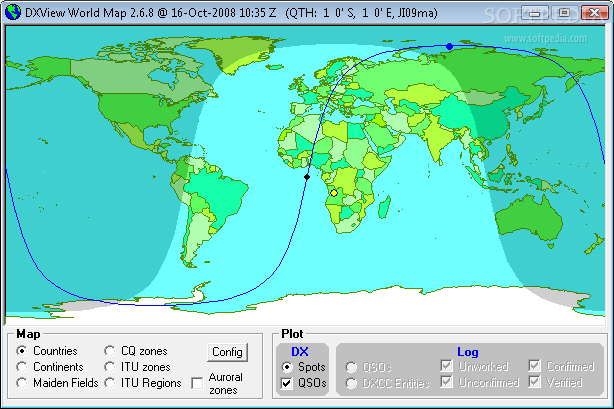The image size is (614, 409).
Task: Click the blue dot marker near the Arctic
Action: [450, 47]
